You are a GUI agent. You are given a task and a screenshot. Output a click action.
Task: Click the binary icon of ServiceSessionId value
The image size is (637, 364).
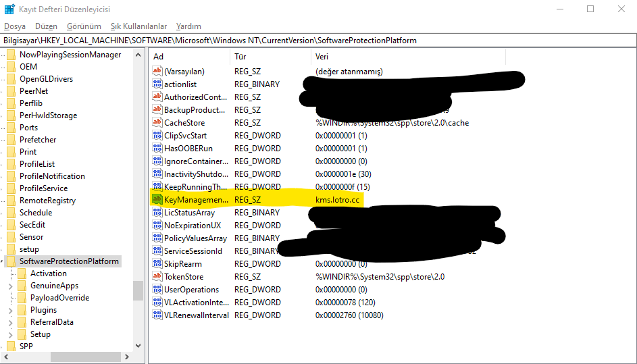(x=157, y=251)
